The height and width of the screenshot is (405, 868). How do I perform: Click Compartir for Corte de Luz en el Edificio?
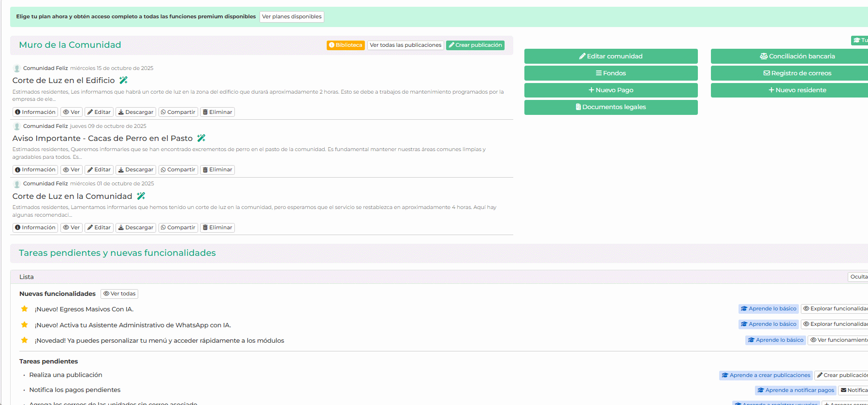(178, 112)
